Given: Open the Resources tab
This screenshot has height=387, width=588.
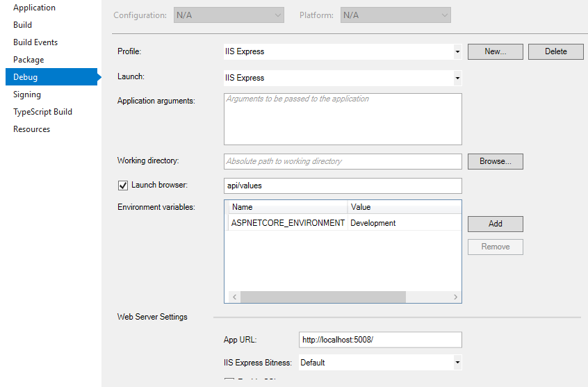Looking at the screenshot, I should 31,129.
